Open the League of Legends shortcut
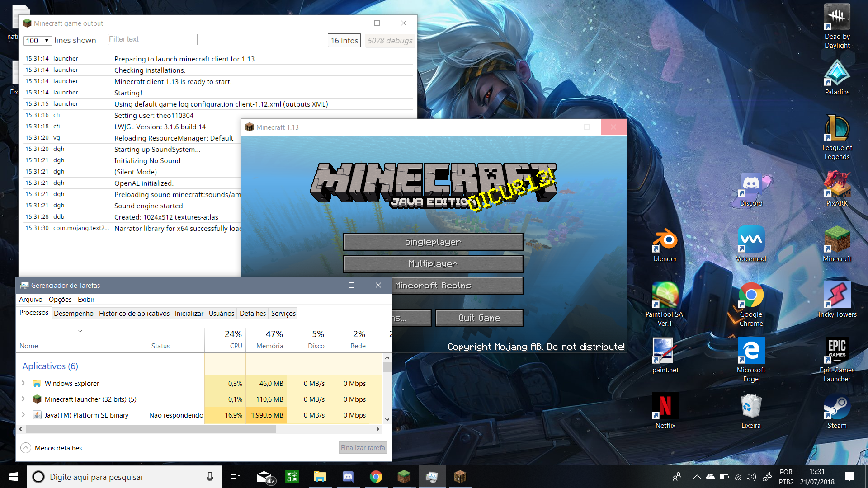The image size is (868, 488). tap(837, 131)
